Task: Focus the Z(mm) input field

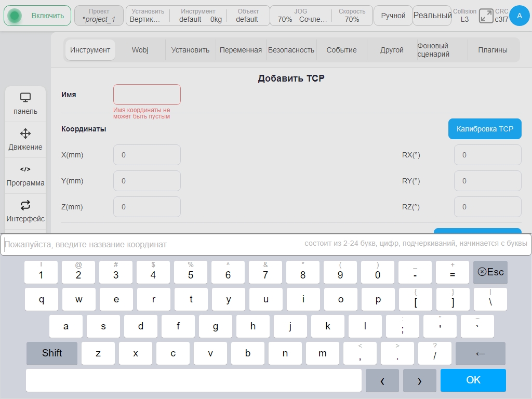Action: coord(147,207)
